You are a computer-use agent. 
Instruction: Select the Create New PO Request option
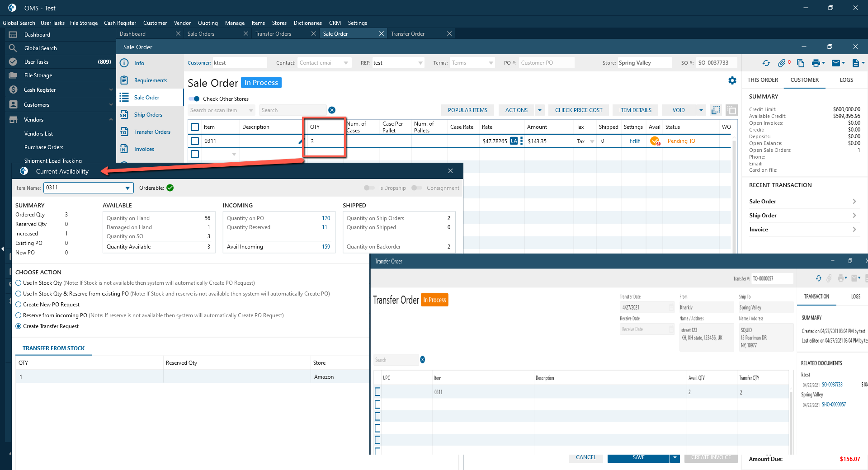click(x=19, y=305)
